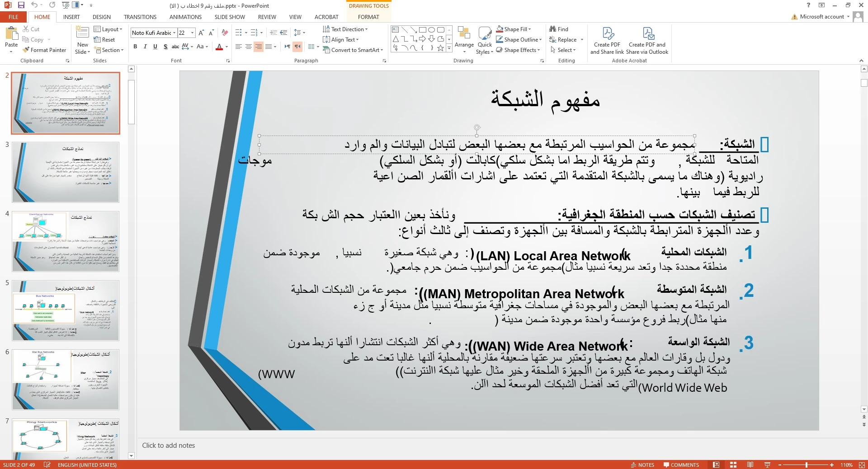Image resolution: width=868 pixels, height=469 pixels.
Task: Decrease font size with the A-down icon
Action: (x=211, y=33)
